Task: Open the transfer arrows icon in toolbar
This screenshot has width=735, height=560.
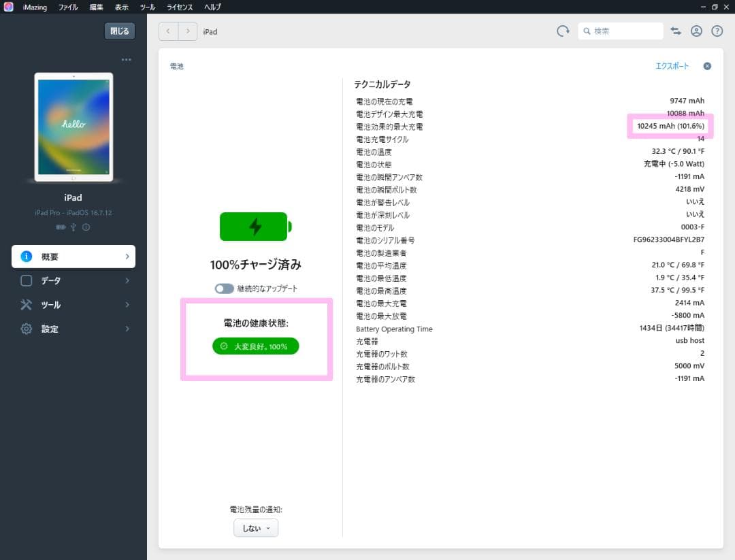Action: [x=675, y=31]
